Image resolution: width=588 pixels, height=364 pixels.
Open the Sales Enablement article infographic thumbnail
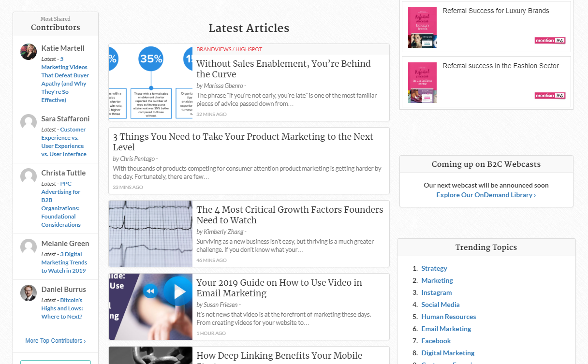point(151,82)
